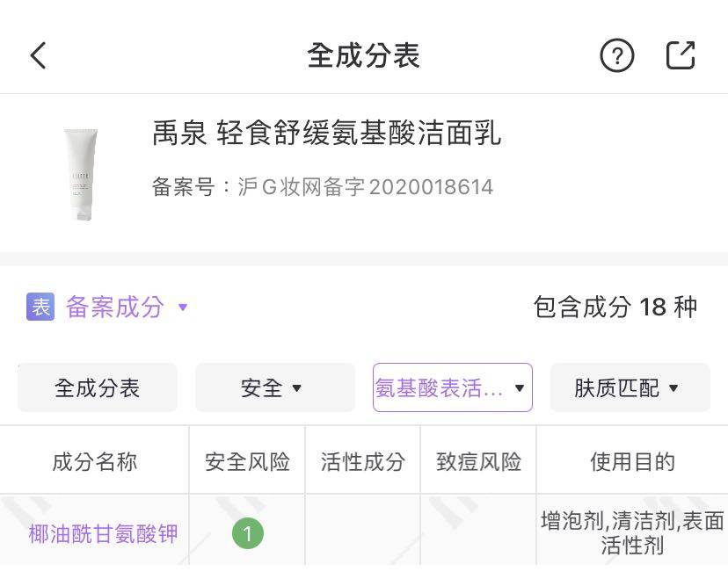The image size is (728, 586).
Task: Expand the 备案成分 dropdown
Action: pyautogui.click(x=124, y=307)
